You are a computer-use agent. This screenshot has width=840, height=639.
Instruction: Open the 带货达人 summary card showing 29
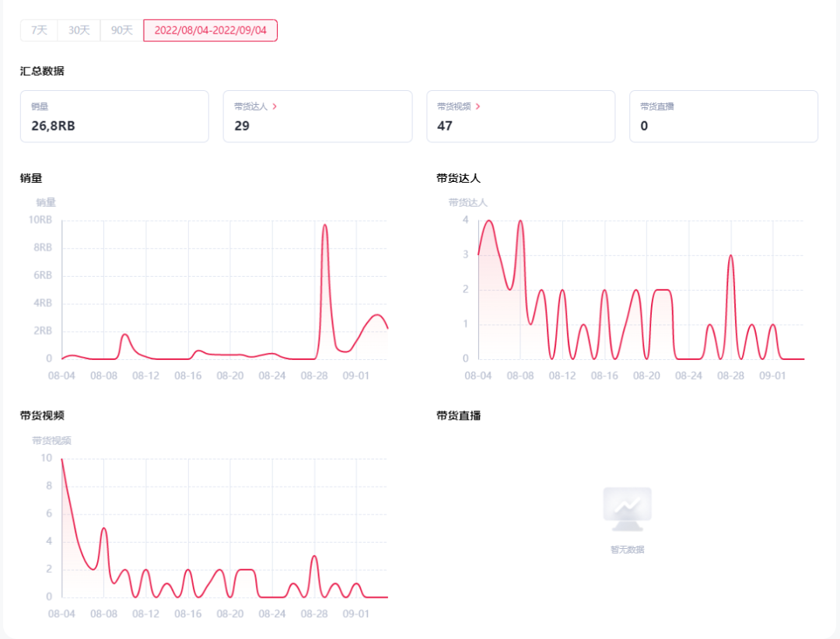coord(317,117)
